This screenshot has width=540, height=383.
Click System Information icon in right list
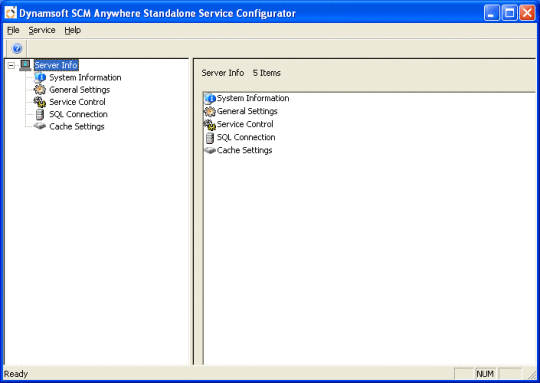click(x=210, y=99)
